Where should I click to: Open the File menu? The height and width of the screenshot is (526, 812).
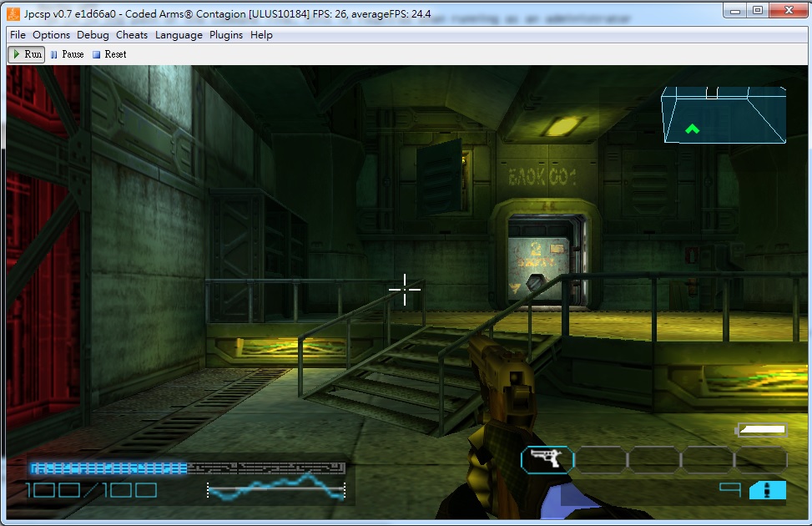click(18, 35)
